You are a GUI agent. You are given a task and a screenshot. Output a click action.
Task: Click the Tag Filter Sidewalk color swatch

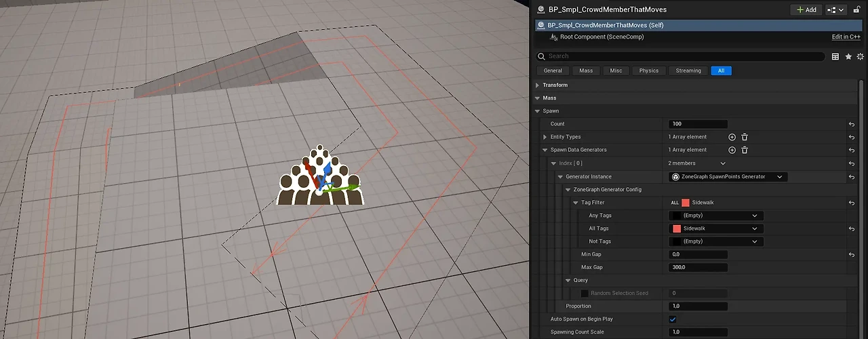(x=686, y=203)
